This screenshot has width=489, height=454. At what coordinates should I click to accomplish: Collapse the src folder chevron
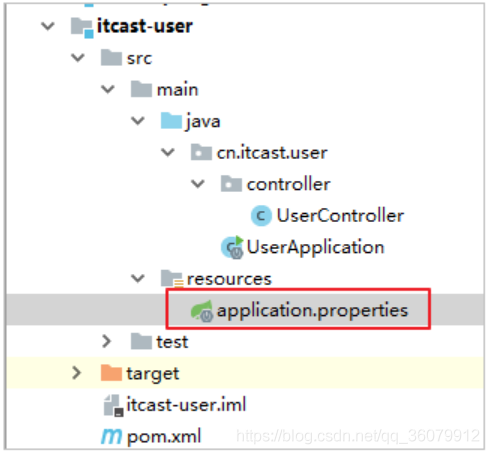(78, 58)
